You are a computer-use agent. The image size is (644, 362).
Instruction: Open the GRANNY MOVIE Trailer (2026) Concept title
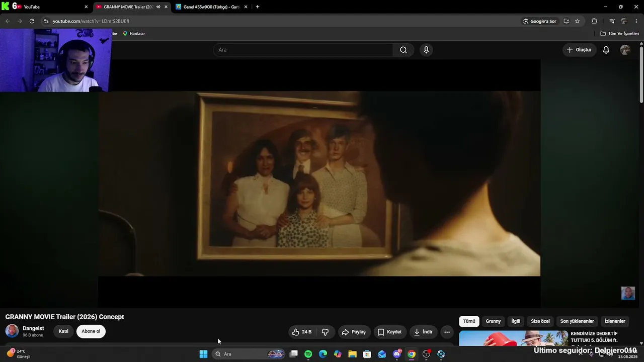64,317
